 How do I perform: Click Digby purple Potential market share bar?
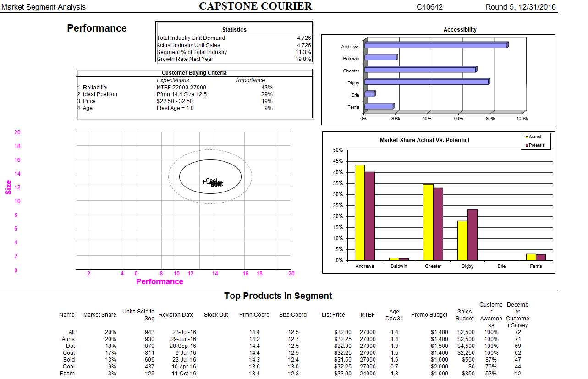coord(473,235)
